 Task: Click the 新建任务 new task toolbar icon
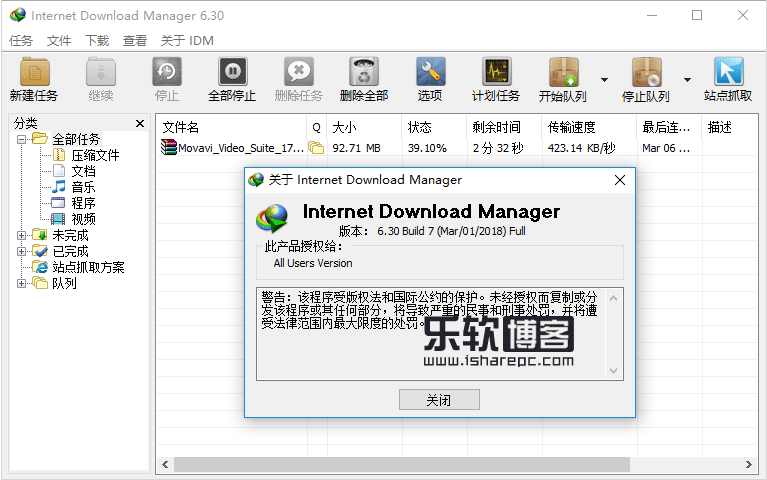pos(34,72)
